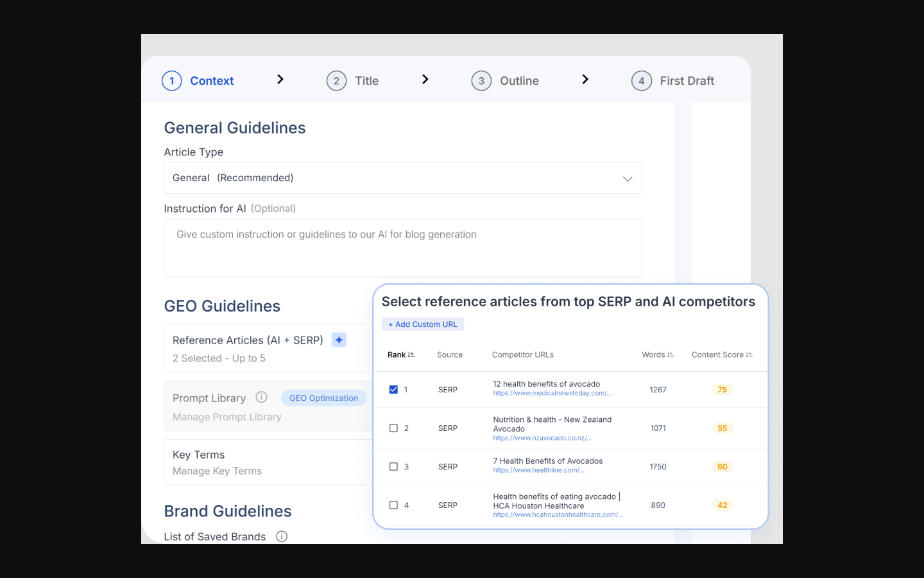Click the step 2 circle for Title
Viewport: 924px width, 578px height.
(336, 81)
